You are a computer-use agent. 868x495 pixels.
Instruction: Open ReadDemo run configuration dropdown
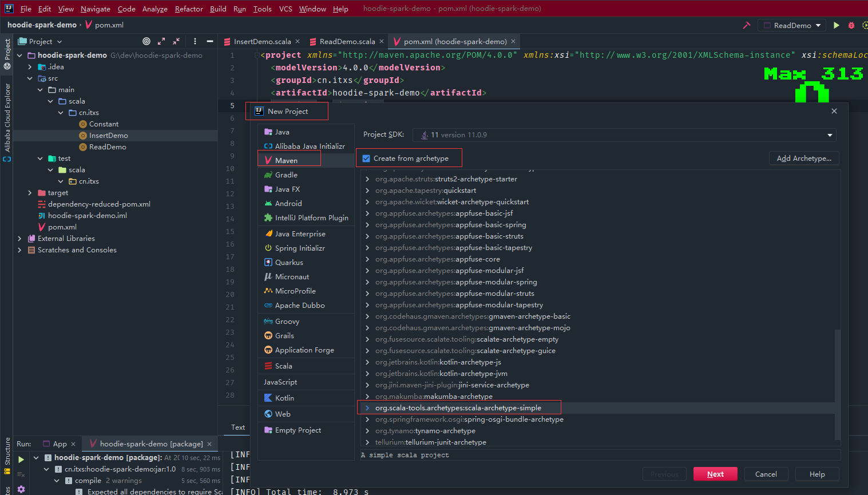[792, 25]
